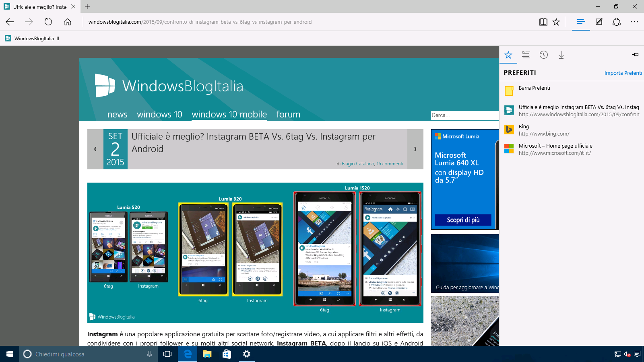Open Guida per aggiornare a Windows banner
Image resolution: width=644 pixels, height=362 pixels.
coord(465,263)
